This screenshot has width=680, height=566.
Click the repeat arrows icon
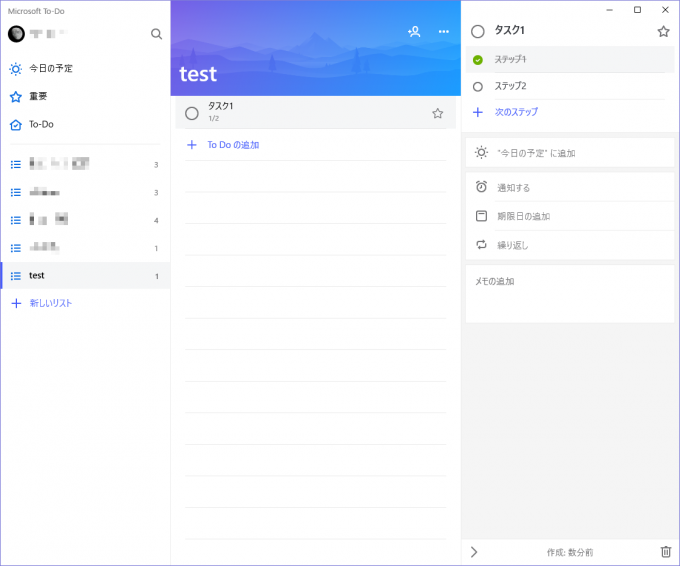click(481, 245)
